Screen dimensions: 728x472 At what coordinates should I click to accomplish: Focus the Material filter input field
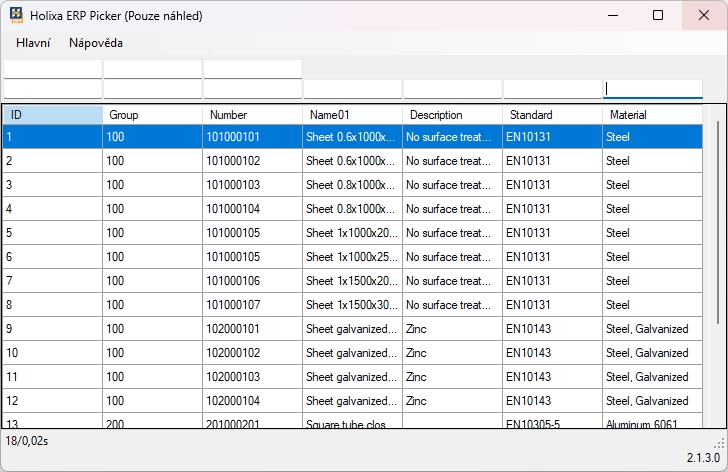coord(652,89)
